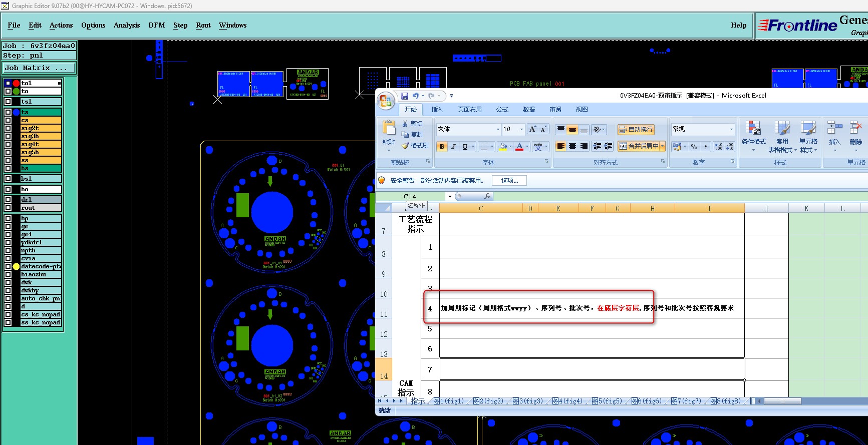Toggle checkbox for layer mpth
The width and height of the screenshot is (868, 445).
[8, 250]
